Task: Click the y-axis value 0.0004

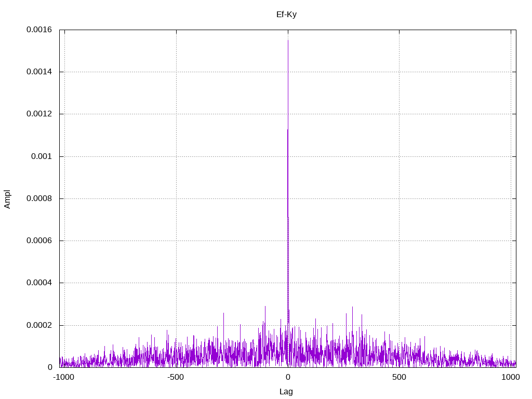Action: pyautogui.click(x=39, y=283)
